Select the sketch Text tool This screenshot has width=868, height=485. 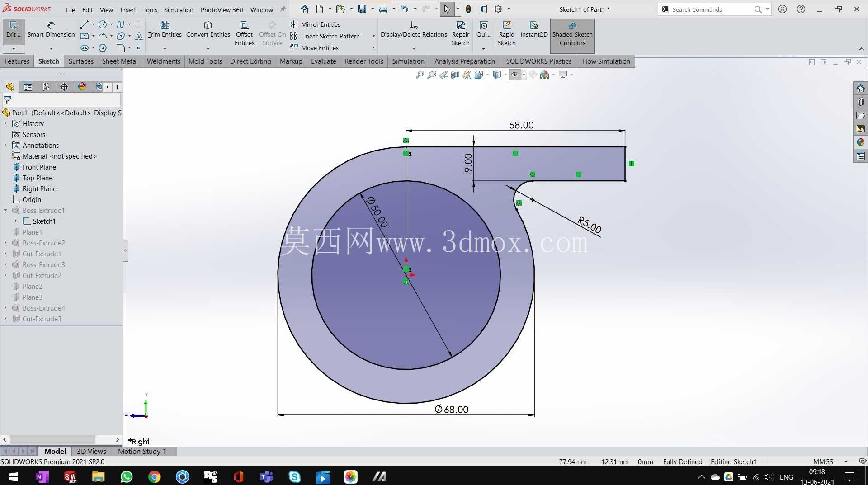(x=139, y=36)
